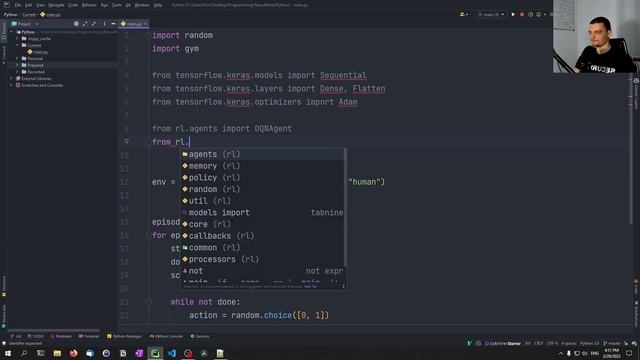Open the View menu
The height and width of the screenshot is (360, 640).
(x=40, y=5)
